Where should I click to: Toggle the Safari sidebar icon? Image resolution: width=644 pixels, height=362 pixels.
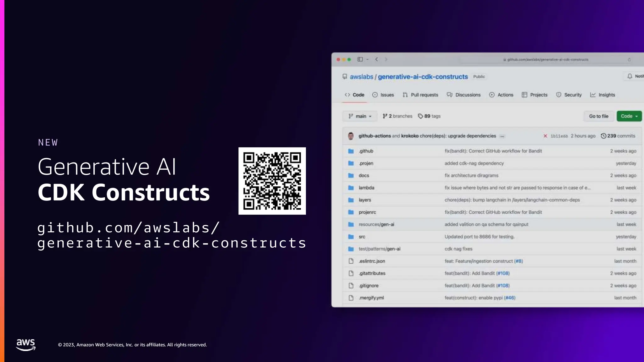click(x=360, y=59)
